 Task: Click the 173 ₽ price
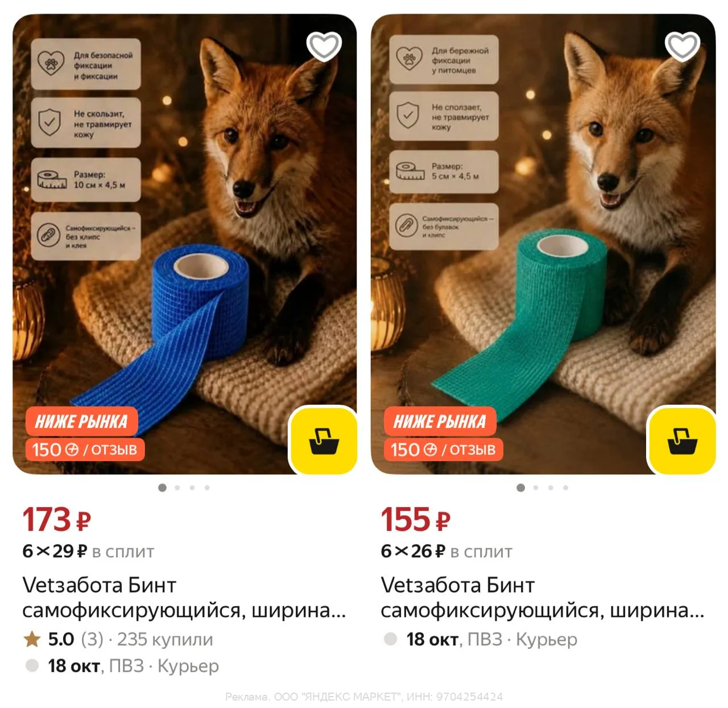[57, 520]
